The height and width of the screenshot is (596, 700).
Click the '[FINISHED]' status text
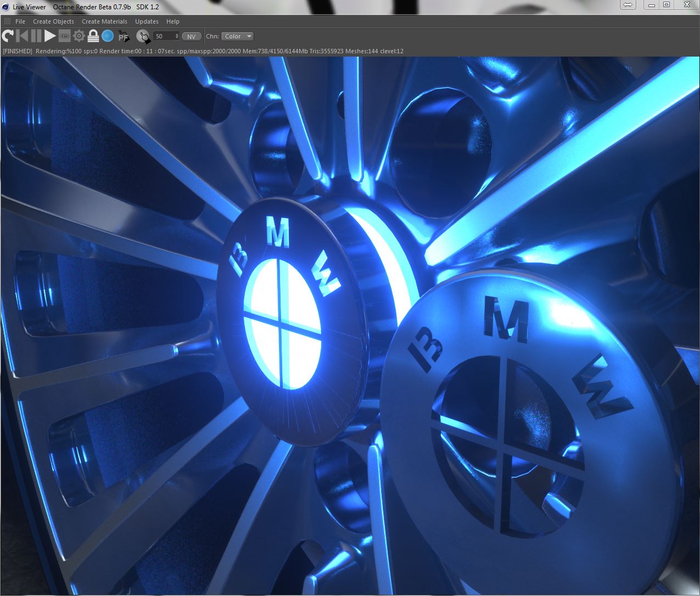click(x=18, y=51)
